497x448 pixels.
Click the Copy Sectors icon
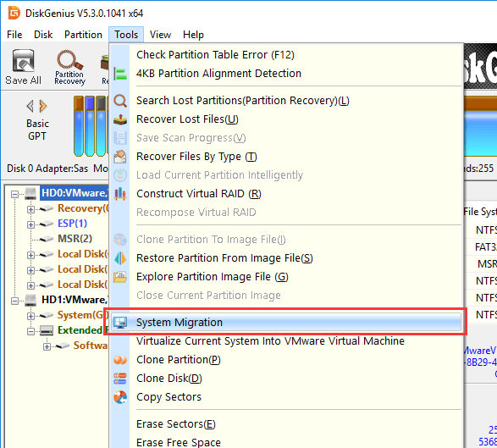[120, 397]
